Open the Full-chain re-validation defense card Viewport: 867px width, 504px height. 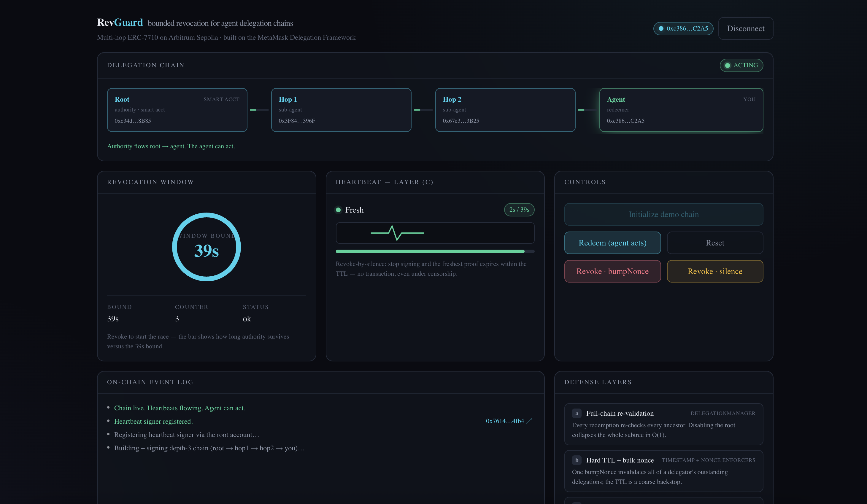(x=664, y=424)
